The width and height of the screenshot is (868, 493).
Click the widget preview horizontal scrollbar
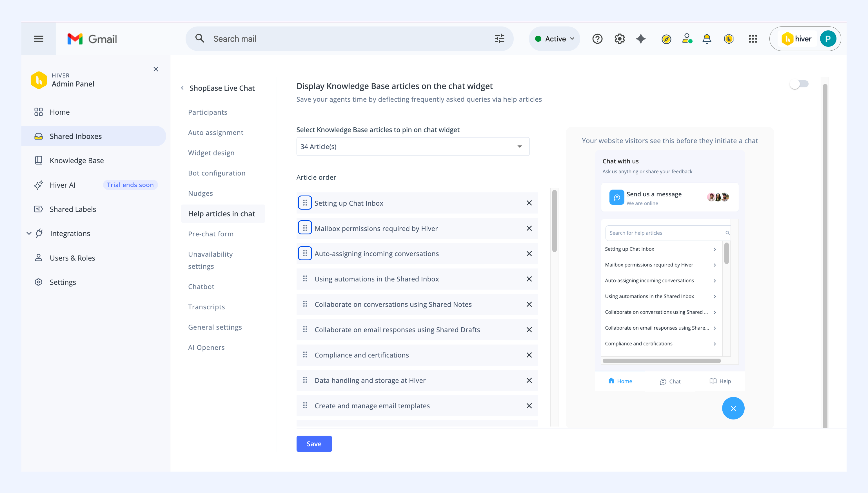[661, 361]
